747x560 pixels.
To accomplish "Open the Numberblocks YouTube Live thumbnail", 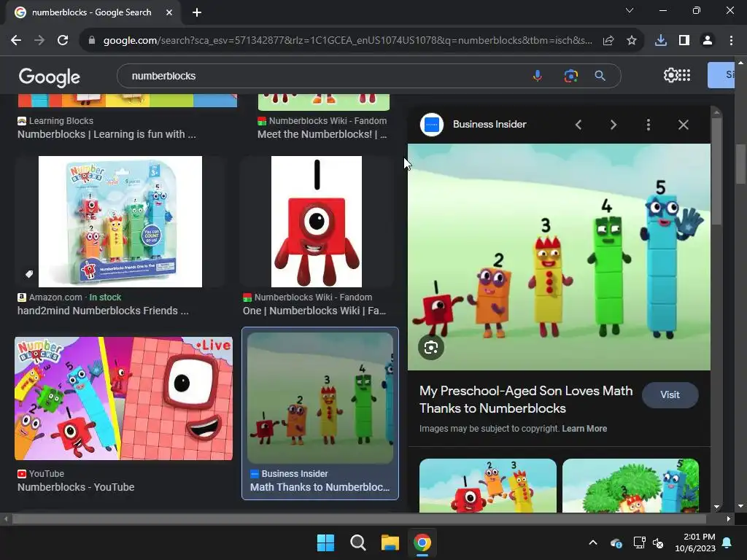I will pos(124,399).
